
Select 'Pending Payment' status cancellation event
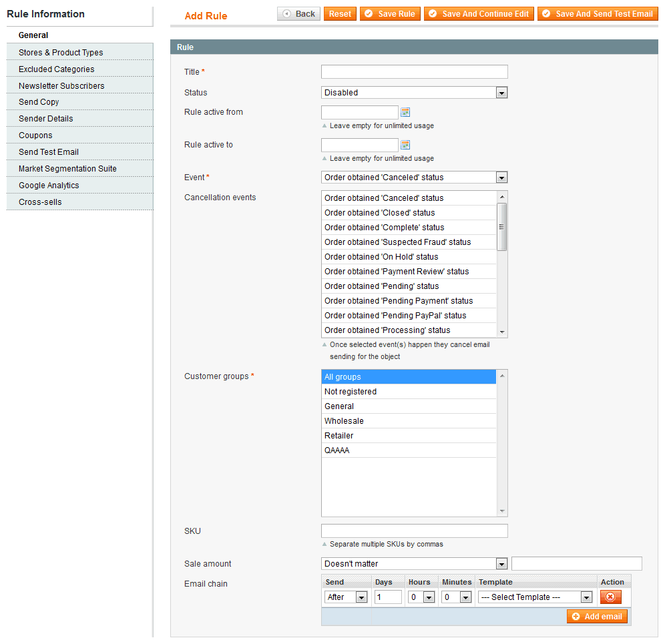click(409, 301)
